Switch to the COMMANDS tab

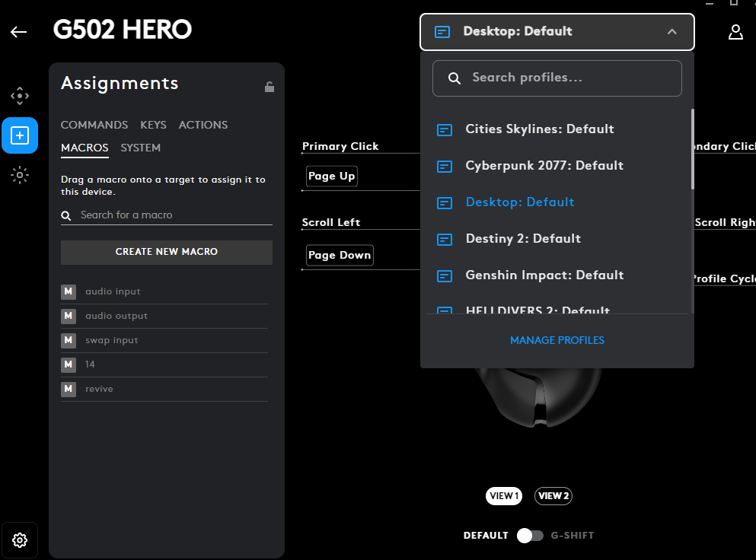[x=94, y=125]
